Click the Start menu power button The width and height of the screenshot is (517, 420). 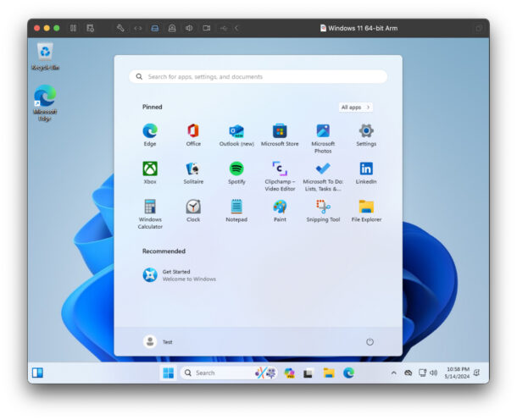[x=370, y=341]
